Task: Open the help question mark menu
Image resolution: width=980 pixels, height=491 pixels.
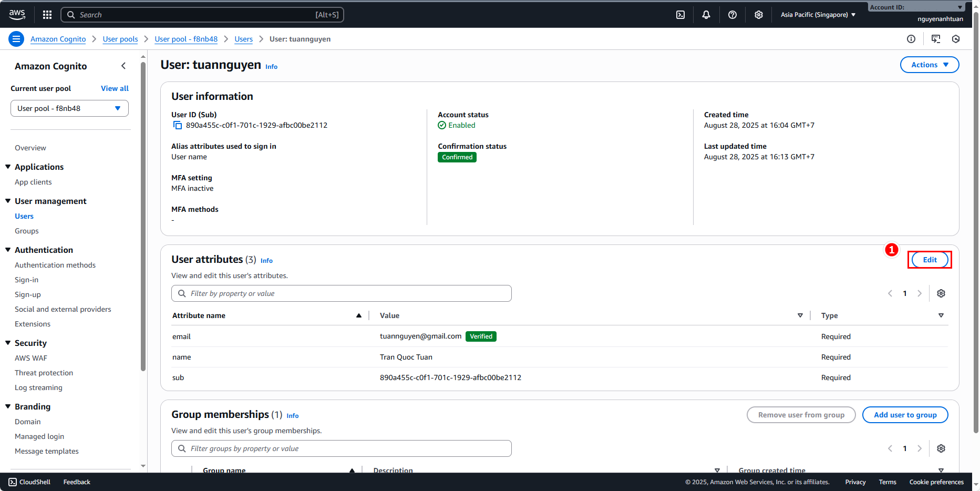Action: coord(733,15)
